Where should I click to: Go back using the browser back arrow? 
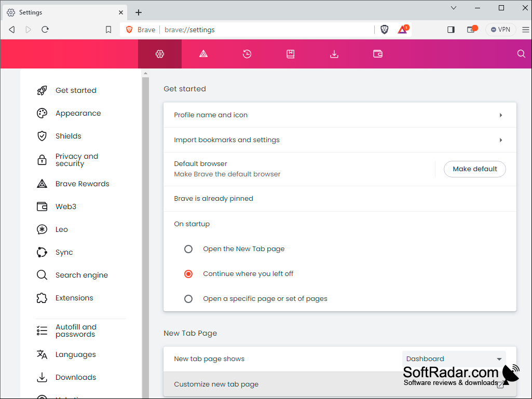coord(12,30)
